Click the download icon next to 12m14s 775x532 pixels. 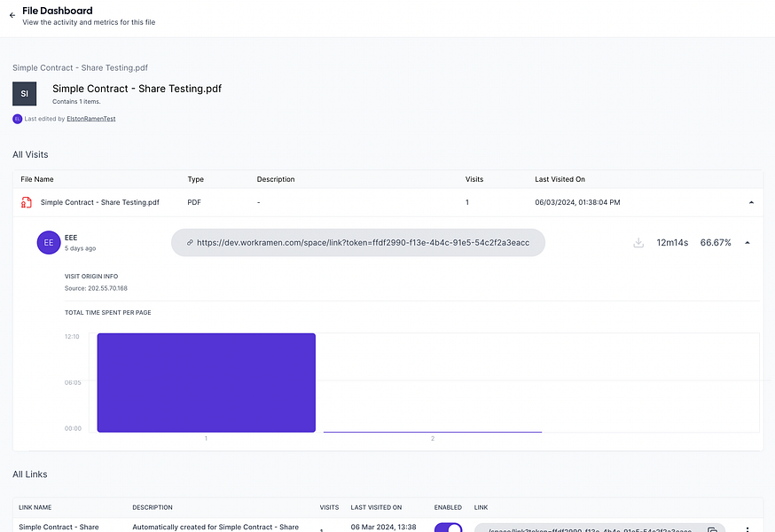[x=638, y=243]
